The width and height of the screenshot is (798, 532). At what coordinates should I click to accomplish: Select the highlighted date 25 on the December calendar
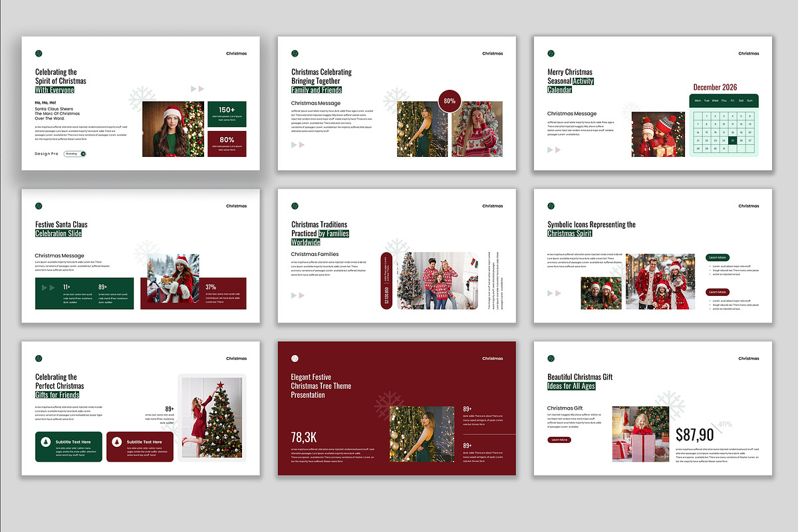732,140
